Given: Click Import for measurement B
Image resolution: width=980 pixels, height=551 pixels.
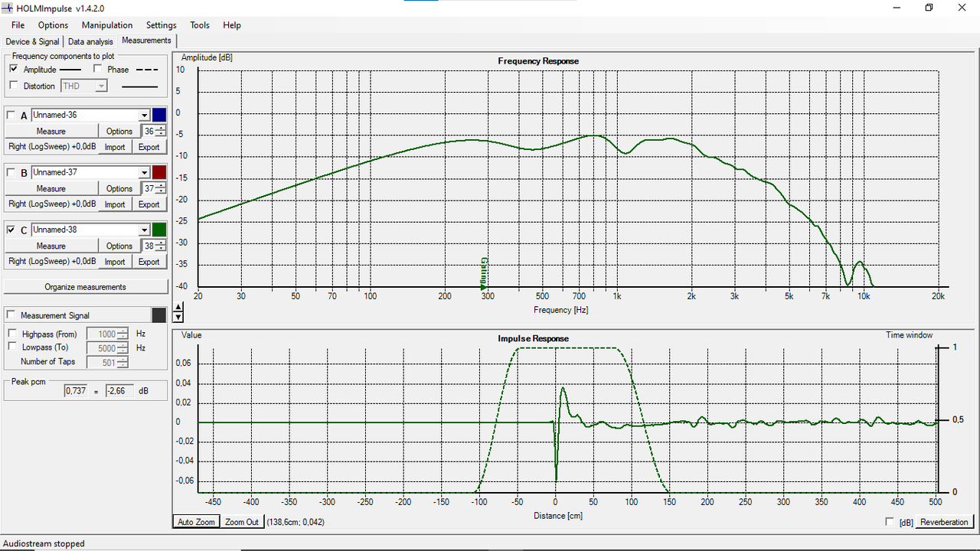Looking at the screenshot, I should click(115, 204).
